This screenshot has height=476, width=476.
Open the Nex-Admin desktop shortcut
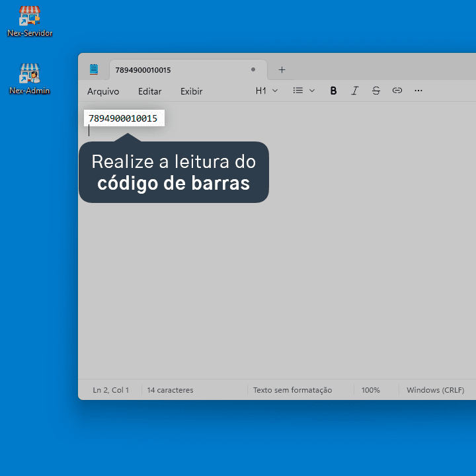[x=30, y=79]
